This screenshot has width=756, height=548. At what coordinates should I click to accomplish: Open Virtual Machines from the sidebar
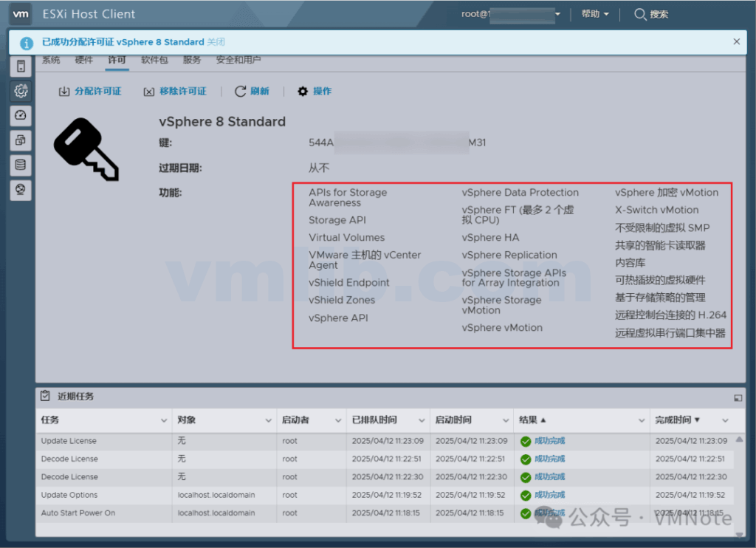coord(21,140)
